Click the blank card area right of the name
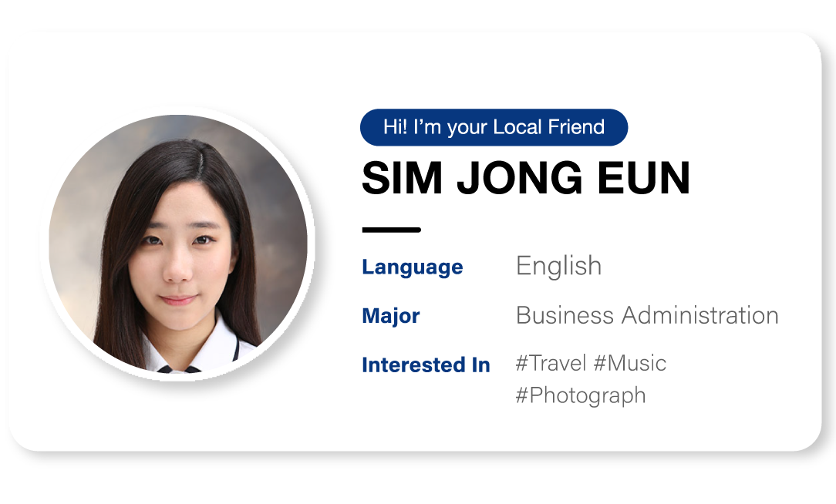This screenshot has width=836, height=504. [752, 178]
